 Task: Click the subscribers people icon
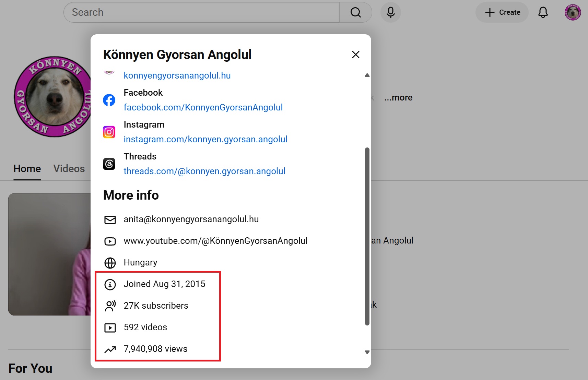110,306
